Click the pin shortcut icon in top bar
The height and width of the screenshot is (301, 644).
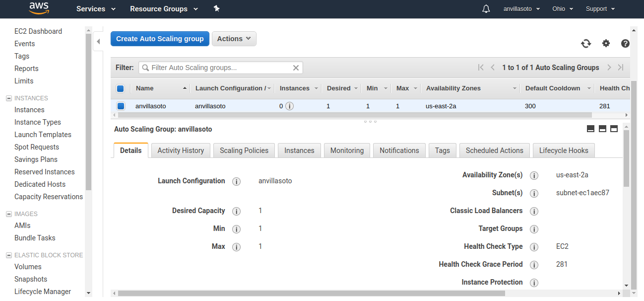pos(216,8)
